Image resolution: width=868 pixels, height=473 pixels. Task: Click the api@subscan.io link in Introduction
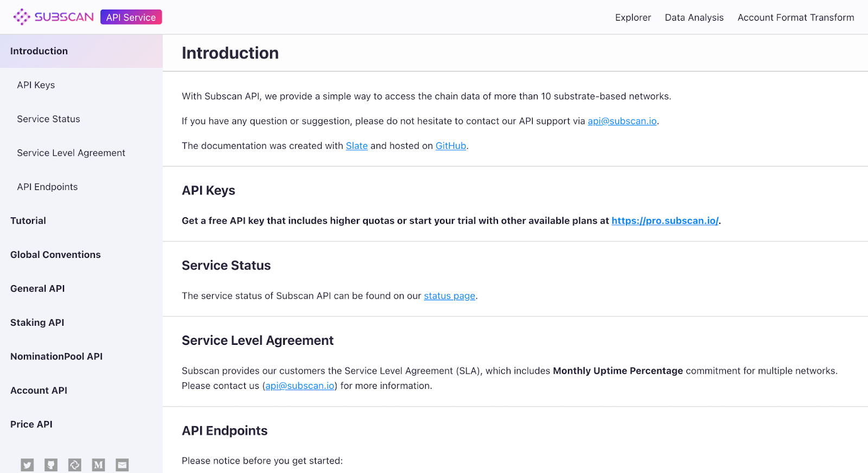tap(622, 121)
